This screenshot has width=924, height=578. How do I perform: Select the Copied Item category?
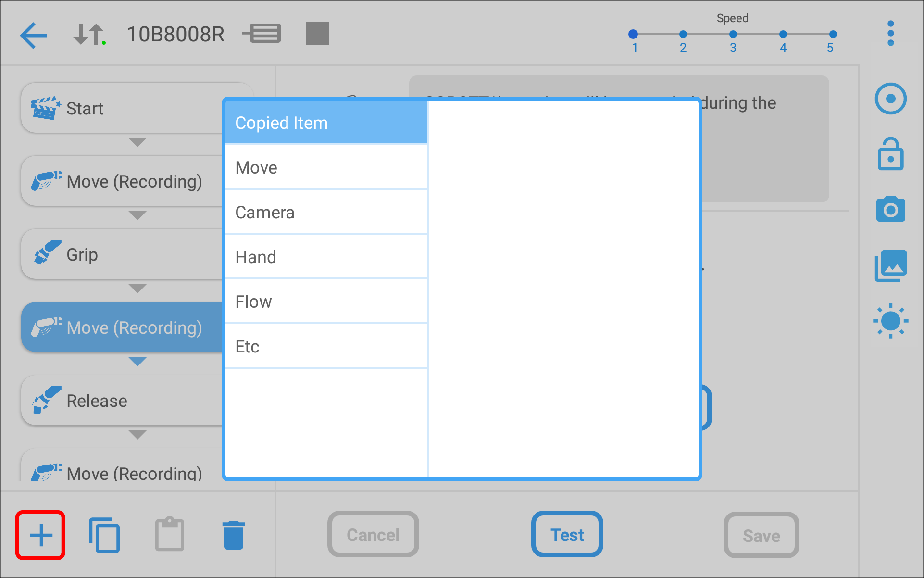click(x=326, y=123)
